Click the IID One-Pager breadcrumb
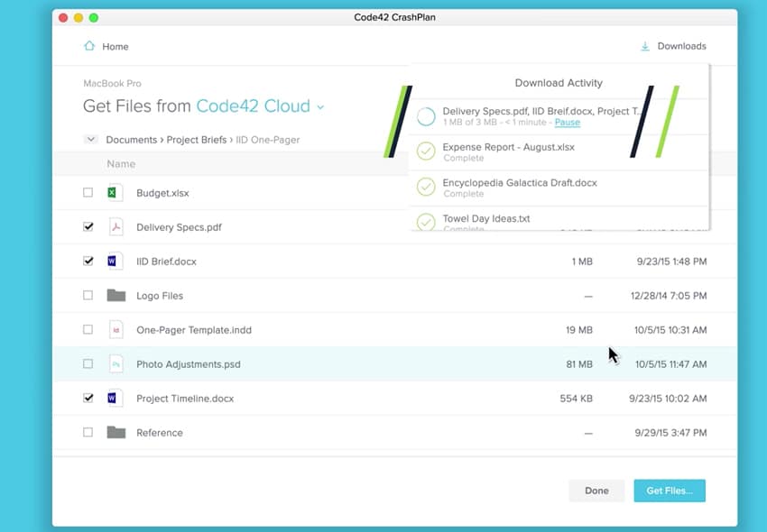 [x=268, y=140]
